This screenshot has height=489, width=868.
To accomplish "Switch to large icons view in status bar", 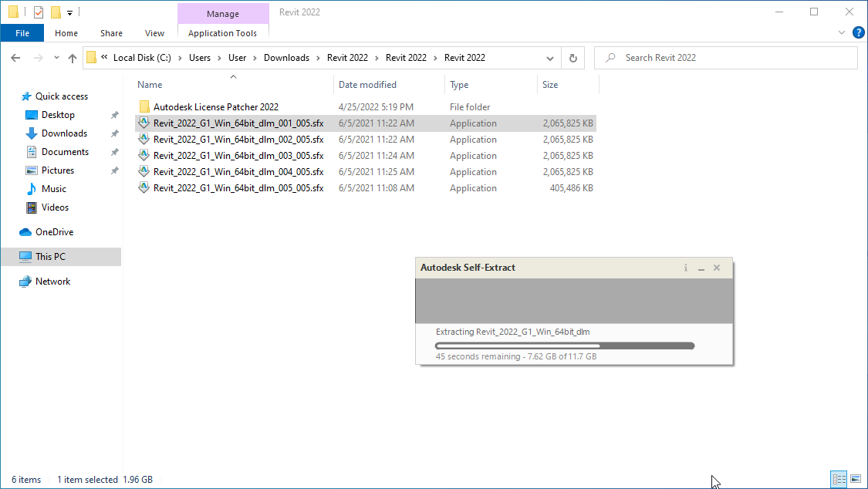I will pos(855,479).
